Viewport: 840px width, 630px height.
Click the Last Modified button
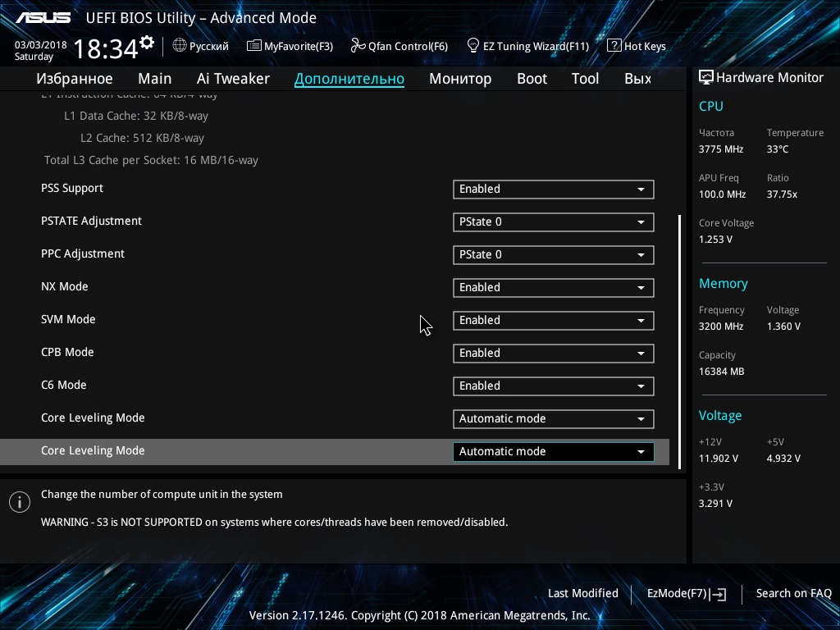[583, 594]
